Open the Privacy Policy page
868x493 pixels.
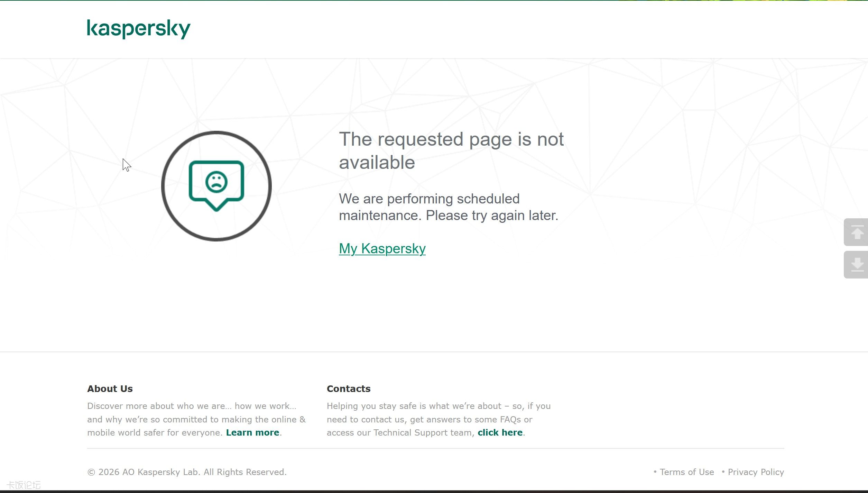tap(756, 472)
